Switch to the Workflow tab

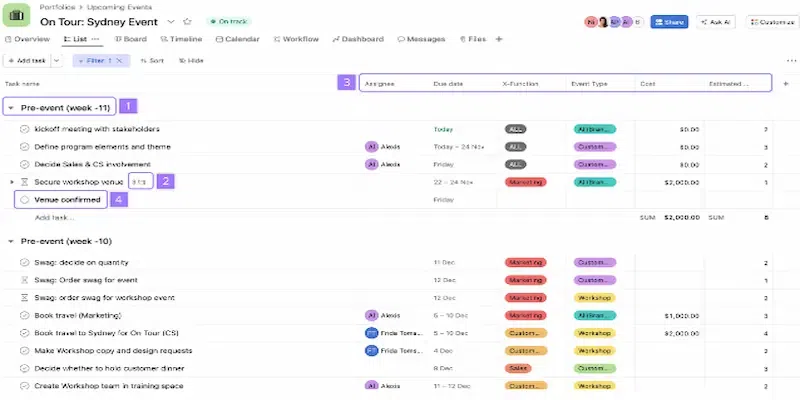296,39
